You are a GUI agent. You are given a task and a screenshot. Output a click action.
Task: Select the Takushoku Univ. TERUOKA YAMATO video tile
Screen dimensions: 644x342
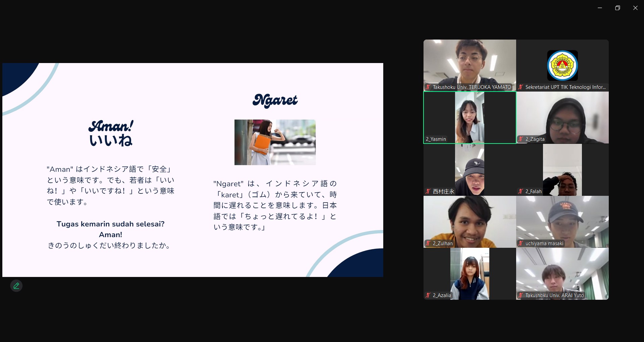(470, 65)
